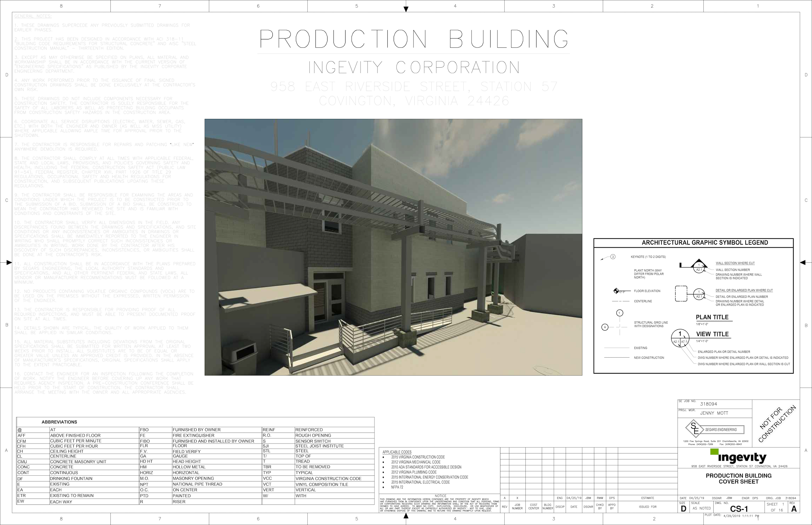Click the TO BE REMOVED cell
This screenshot has width=812, height=525.
(334, 467)
